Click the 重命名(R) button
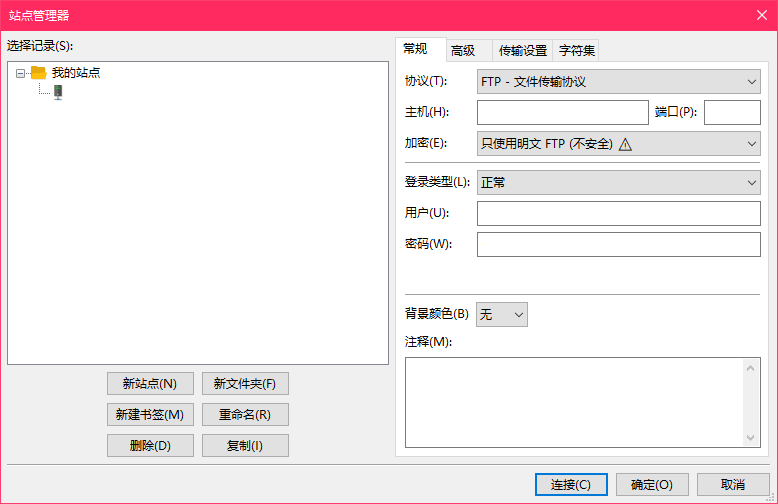Image resolution: width=778 pixels, height=504 pixels. pyautogui.click(x=245, y=415)
